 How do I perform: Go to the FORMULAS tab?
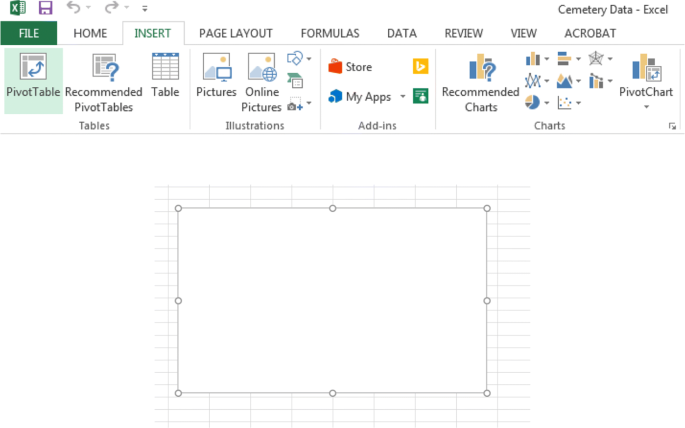pyautogui.click(x=330, y=33)
